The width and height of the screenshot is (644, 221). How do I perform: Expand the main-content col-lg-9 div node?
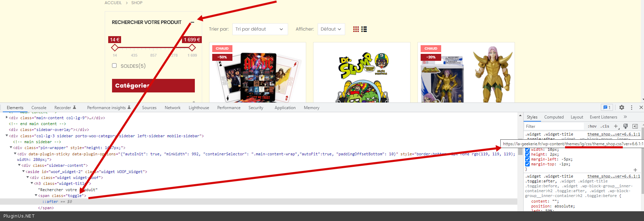click(7, 117)
